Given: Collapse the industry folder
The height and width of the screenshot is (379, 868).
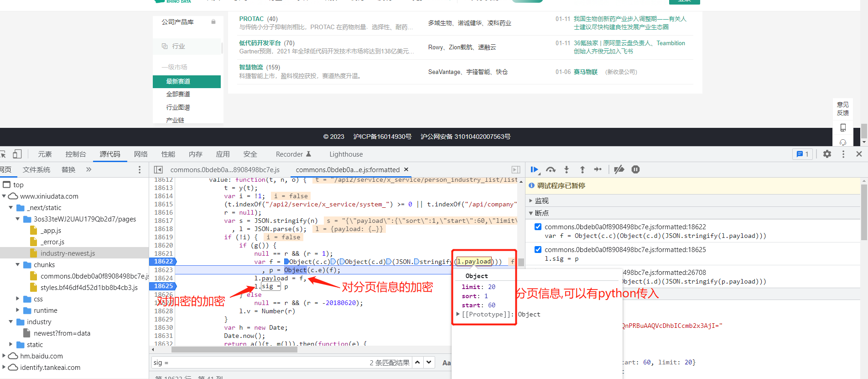Looking at the screenshot, I should [11, 322].
